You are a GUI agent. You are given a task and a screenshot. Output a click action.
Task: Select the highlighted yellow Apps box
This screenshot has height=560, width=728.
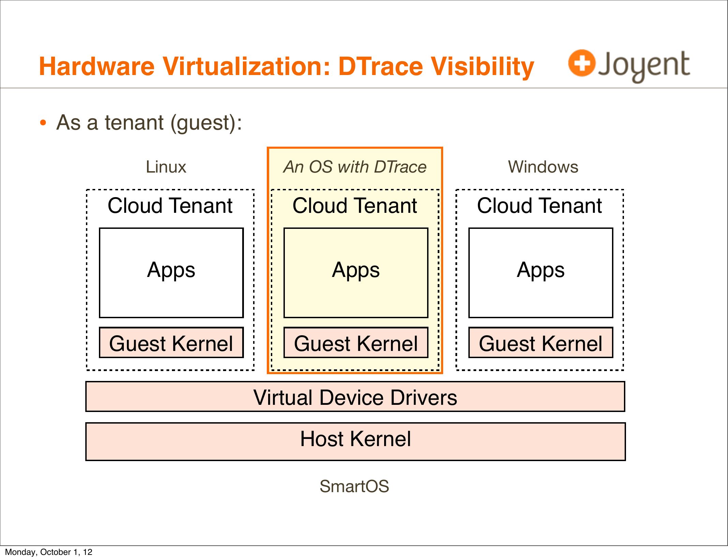(356, 273)
